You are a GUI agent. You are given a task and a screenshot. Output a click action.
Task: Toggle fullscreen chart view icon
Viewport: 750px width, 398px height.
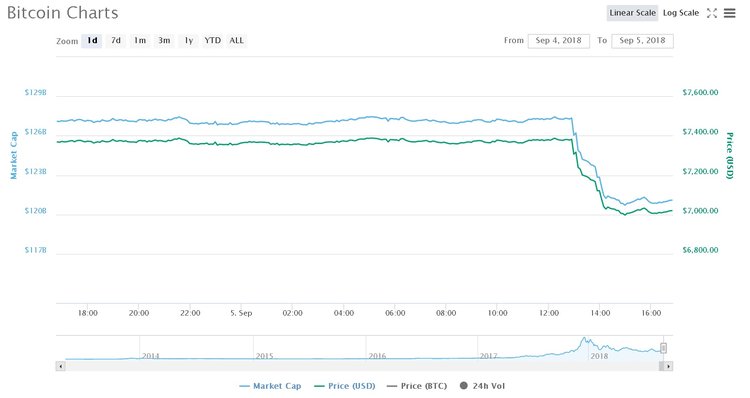click(x=712, y=13)
